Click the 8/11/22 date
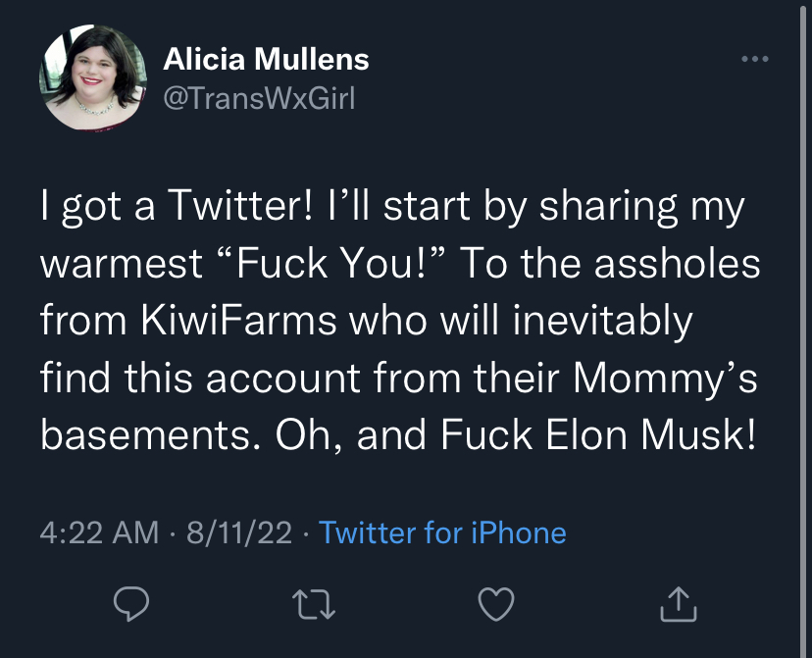812x658 pixels. pyautogui.click(x=239, y=532)
